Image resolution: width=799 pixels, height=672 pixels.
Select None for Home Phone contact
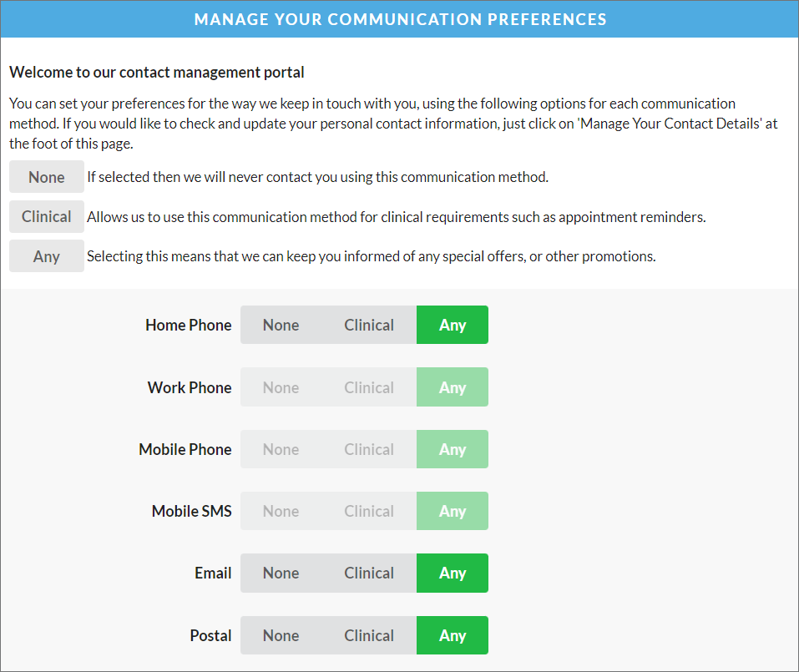pos(281,325)
